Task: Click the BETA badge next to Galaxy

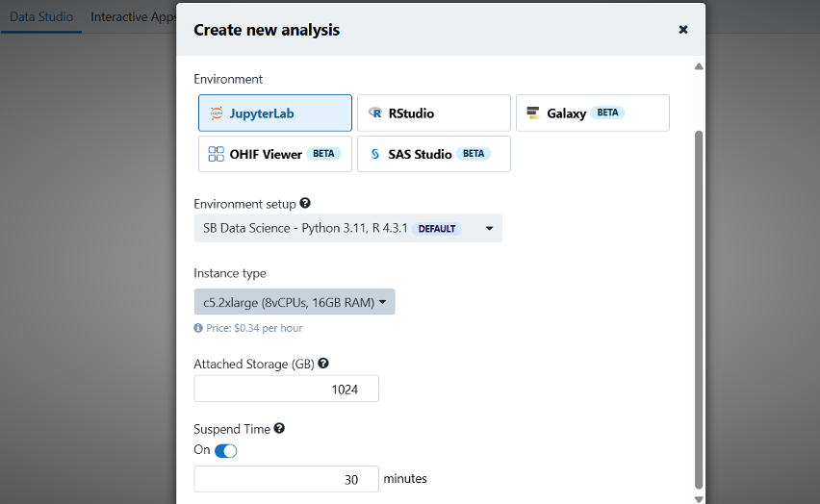Action: coord(607,113)
